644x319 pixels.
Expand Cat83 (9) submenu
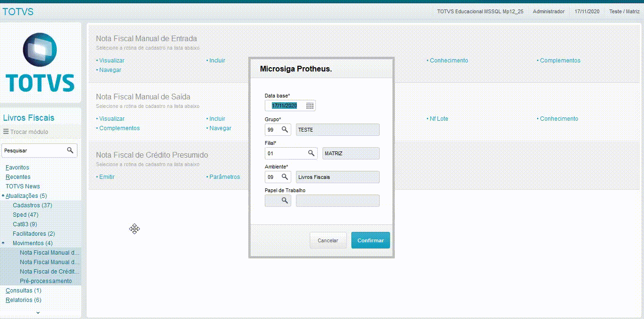(x=25, y=224)
